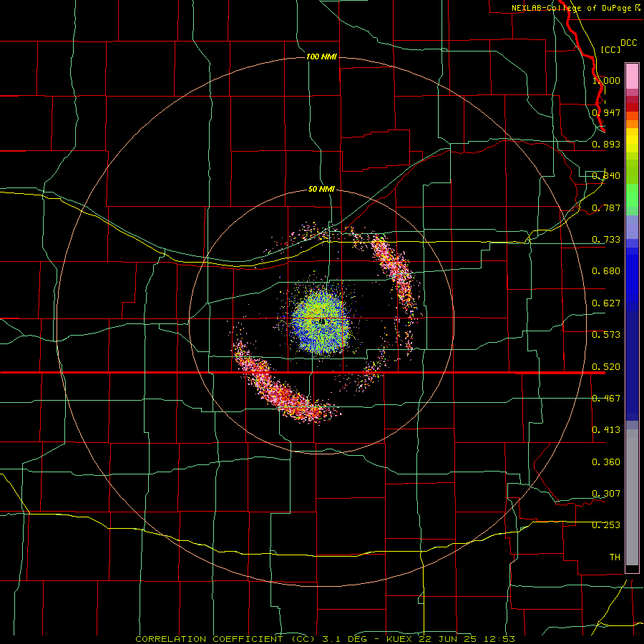Click the 0.733 legend value

(606, 240)
